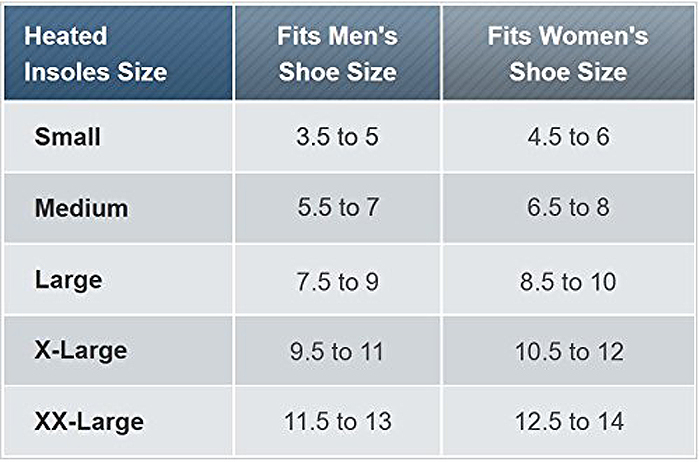Select the Large size row label
This screenshot has width=700, height=462.
click(x=70, y=280)
